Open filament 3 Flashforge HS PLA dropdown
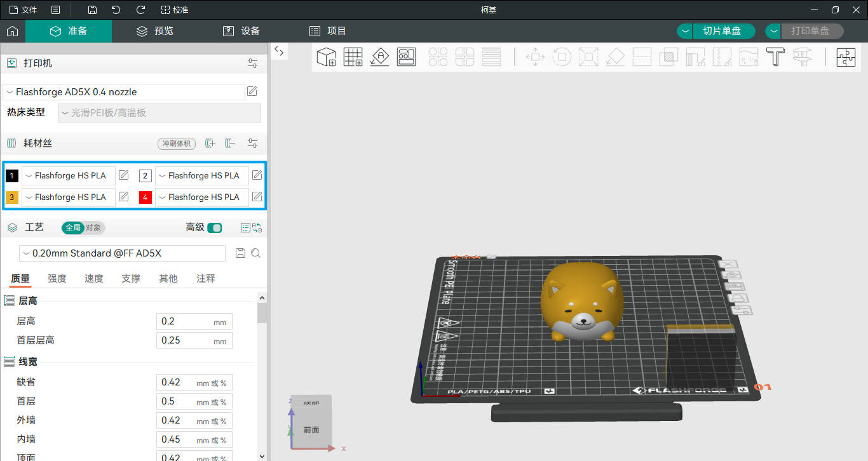This screenshot has height=461, width=868. click(x=69, y=197)
